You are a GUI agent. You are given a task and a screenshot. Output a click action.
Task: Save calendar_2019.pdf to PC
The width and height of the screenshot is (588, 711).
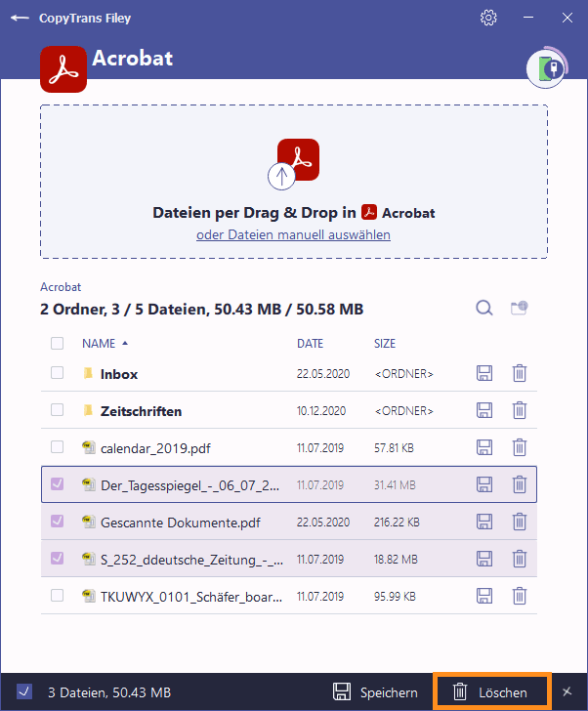pos(484,447)
